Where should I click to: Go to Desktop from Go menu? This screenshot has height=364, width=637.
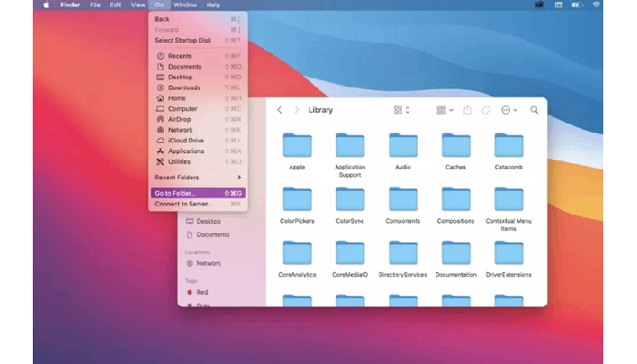pos(197,77)
